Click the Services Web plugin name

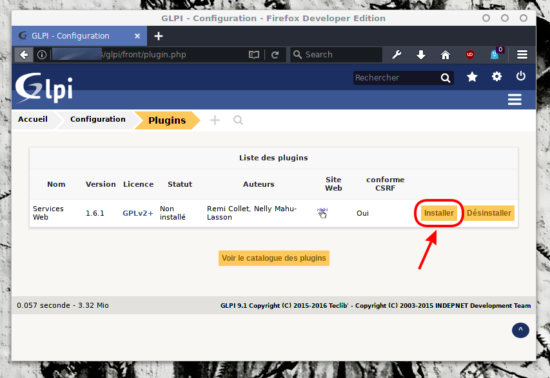(48, 213)
